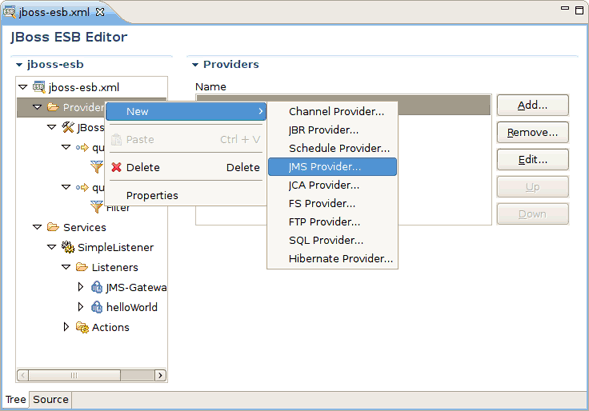Collapse the Providers section header

coord(195,65)
